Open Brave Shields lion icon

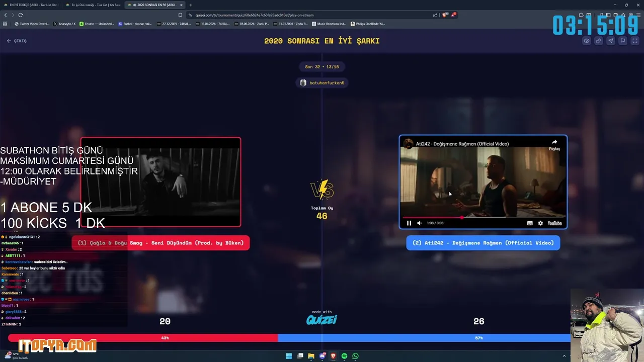(445, 15)
